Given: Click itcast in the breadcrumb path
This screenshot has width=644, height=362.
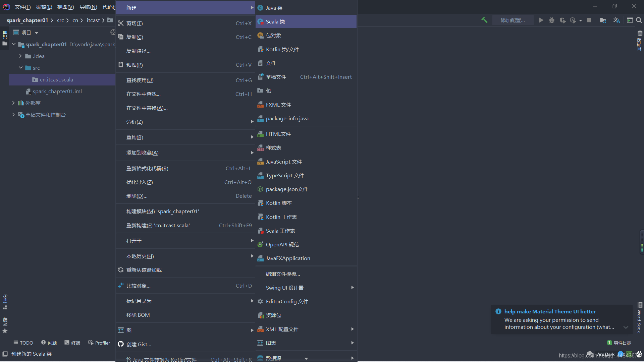Looking at the screenshot, I should (x=93, y=20).
